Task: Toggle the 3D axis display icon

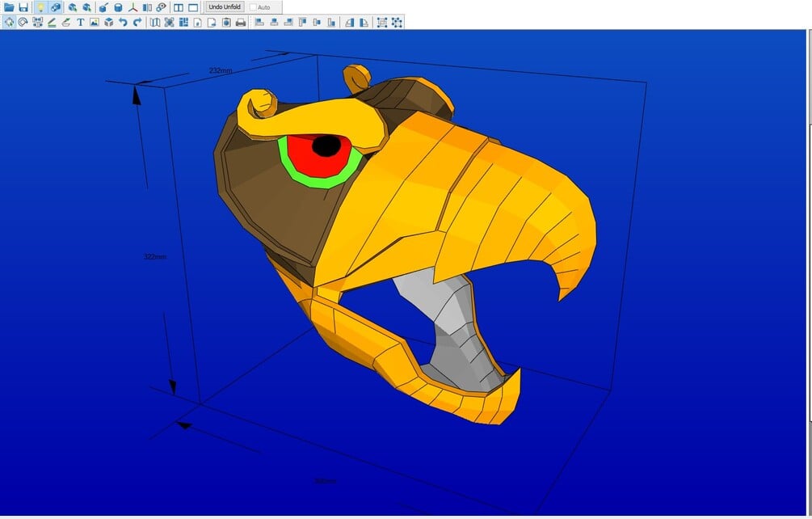Action: click(x=133, y=7)
